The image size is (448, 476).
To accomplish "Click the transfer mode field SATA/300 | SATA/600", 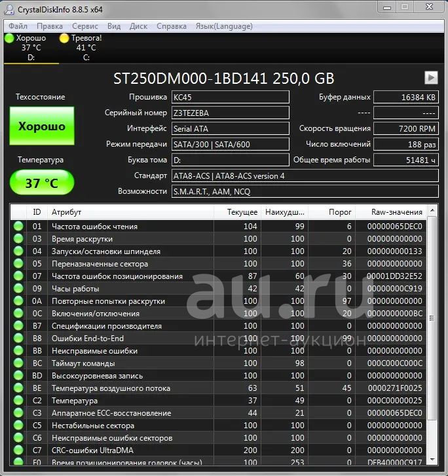I will tap(231, 145).
